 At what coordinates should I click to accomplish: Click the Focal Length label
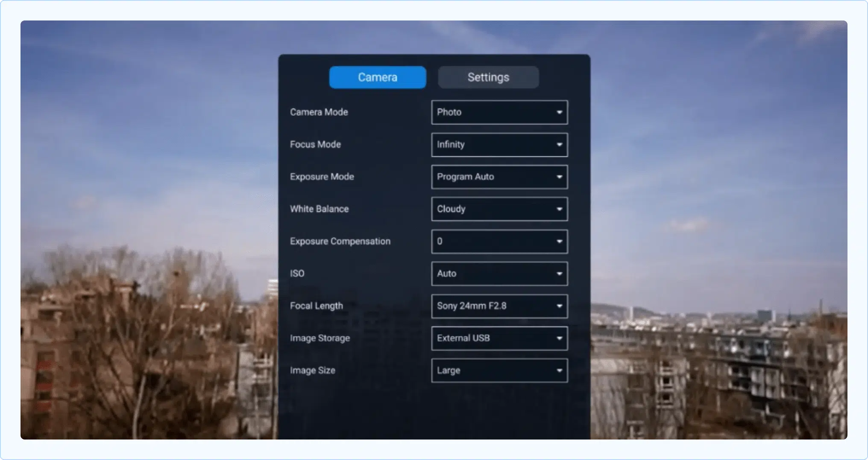tap(317, 306)
